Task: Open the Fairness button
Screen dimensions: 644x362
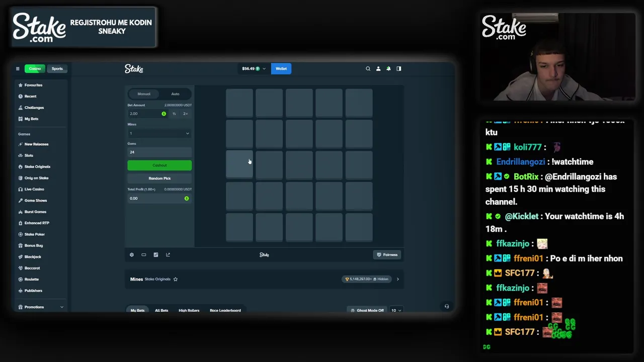Action: 387,255
